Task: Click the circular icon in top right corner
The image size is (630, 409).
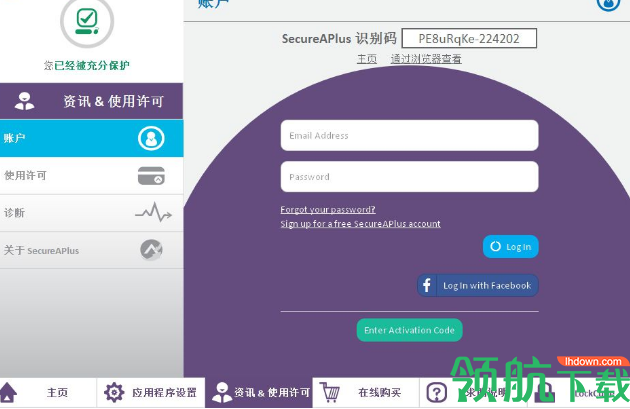Action: pyautogui.click(x=609, y=3)
